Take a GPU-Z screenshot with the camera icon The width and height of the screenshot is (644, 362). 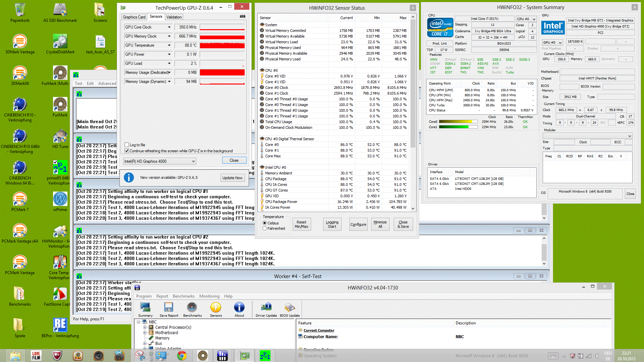243,16
